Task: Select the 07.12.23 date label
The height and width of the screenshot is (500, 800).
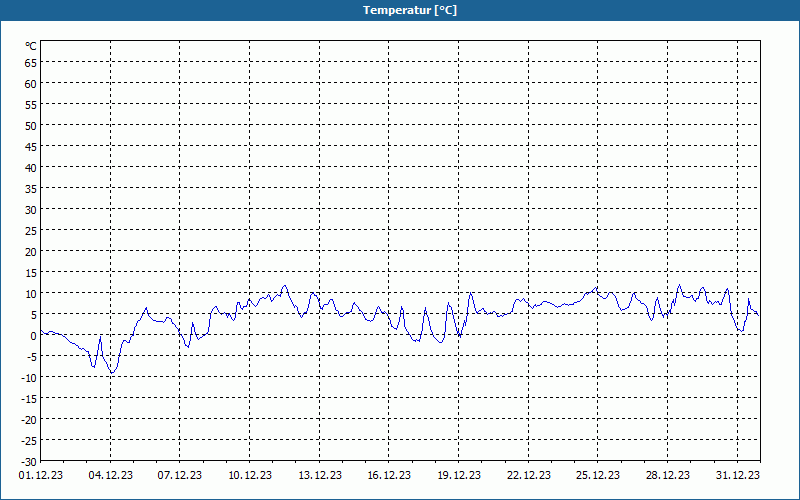Action: tap(180, 475)
